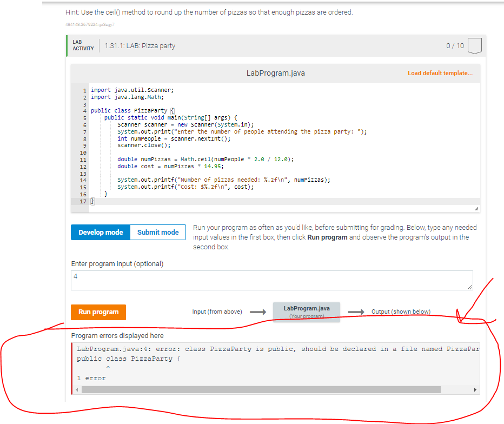Select the LabProgram.java box in the flow diagram
Screen dimensions: 504x424
[x=306, y=312]
